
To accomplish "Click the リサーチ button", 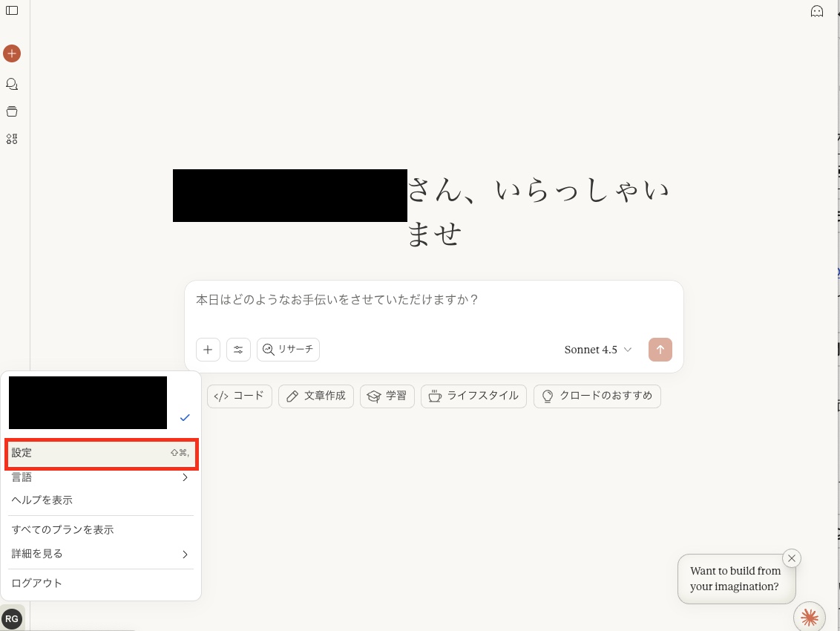I will [x=288, y=350].
